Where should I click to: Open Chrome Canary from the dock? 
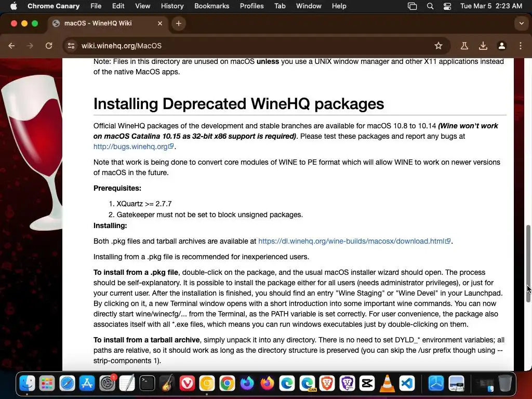click(x=207, y=383)
